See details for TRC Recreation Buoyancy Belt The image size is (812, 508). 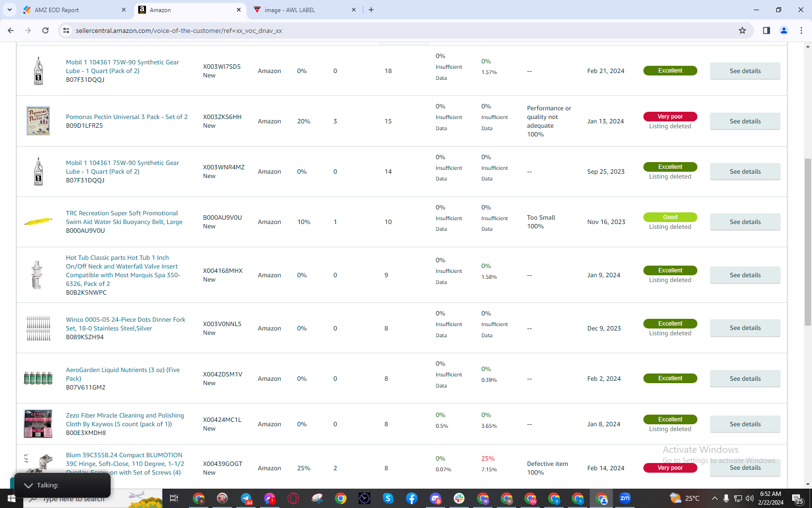coord(745,222)
